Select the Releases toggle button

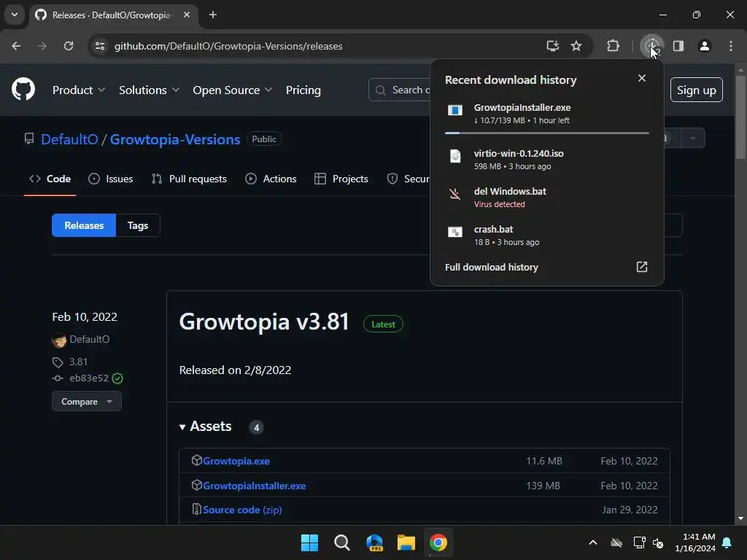(x=84, y=225)
